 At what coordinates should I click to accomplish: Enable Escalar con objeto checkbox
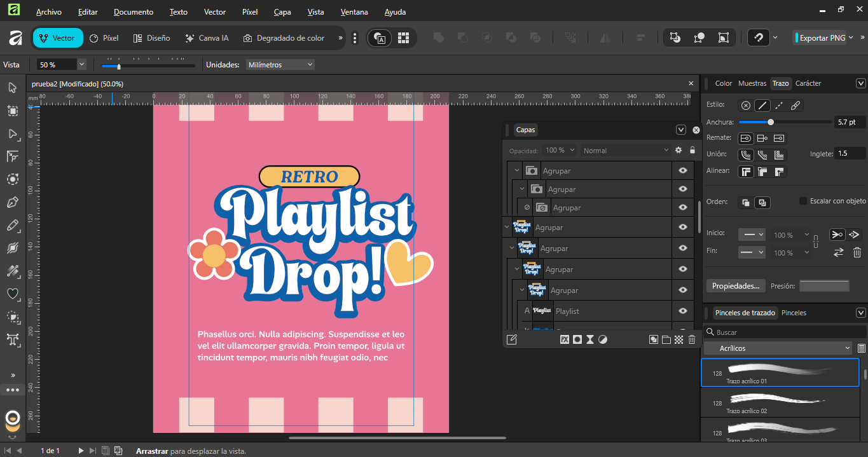pos(803,201)
